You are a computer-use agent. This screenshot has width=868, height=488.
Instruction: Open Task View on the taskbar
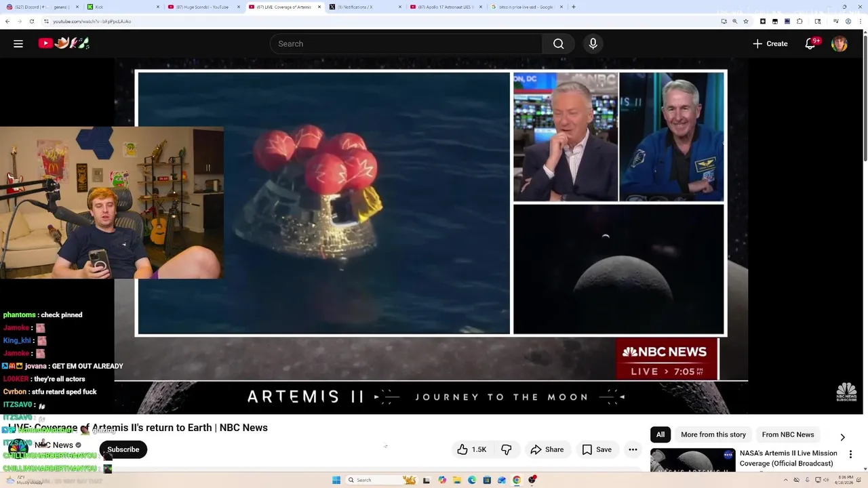pos(427,480)
